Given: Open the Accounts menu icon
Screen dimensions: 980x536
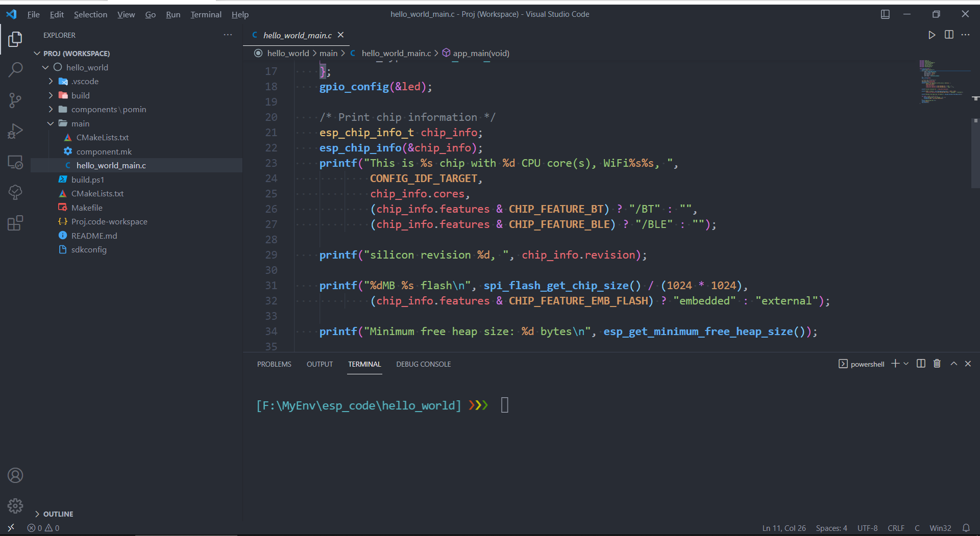Looking at the screenshot, I should click(15, 475).
